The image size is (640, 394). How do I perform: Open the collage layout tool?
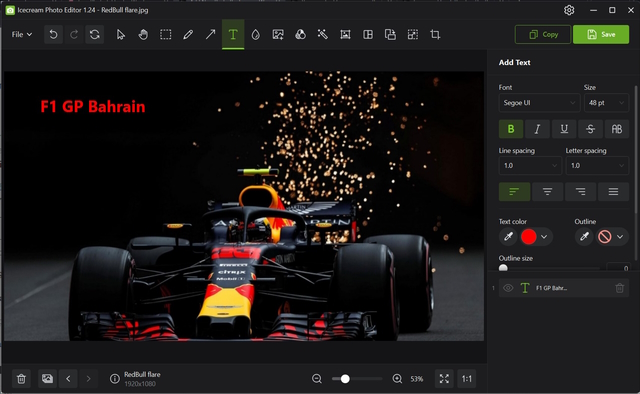368,35
